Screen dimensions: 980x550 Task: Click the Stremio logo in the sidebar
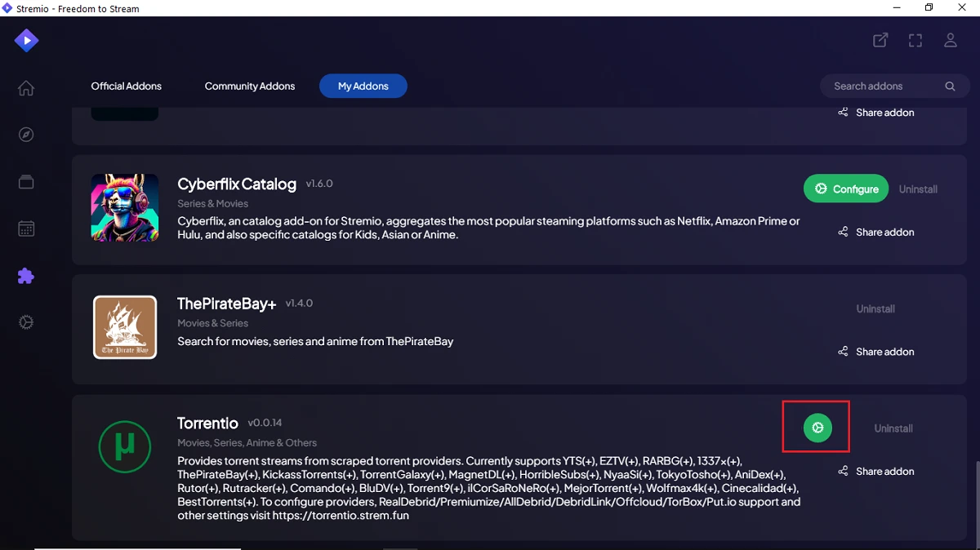[x=26, y=39]
